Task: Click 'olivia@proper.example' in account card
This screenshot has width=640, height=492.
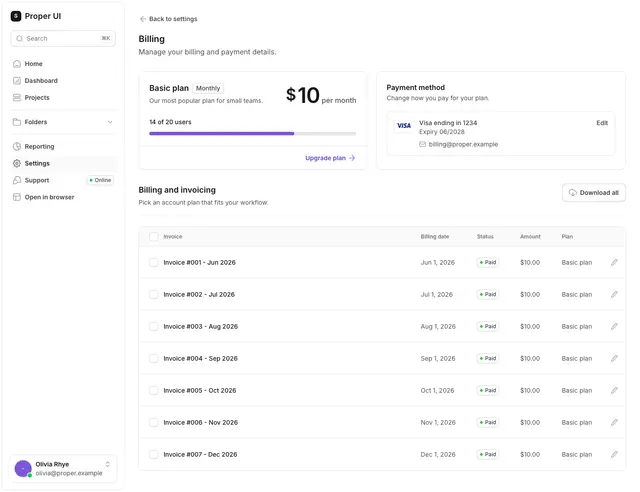Action: click(x=69, y=473)
